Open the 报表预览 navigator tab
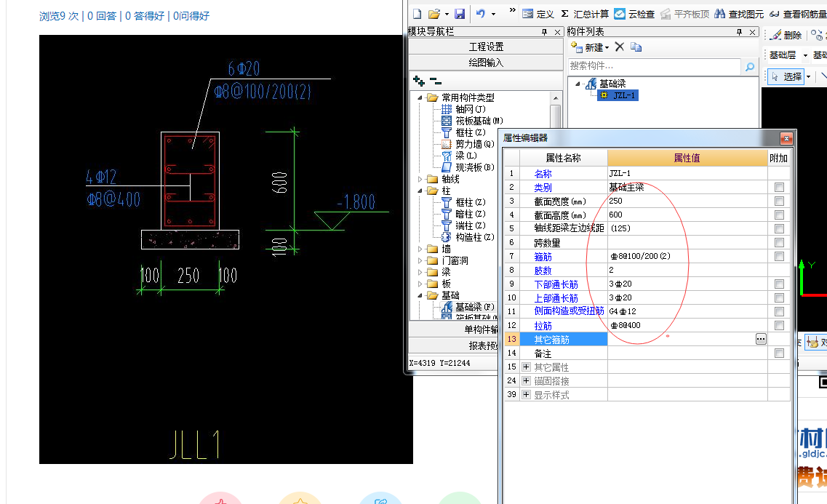 pos(454,345)
